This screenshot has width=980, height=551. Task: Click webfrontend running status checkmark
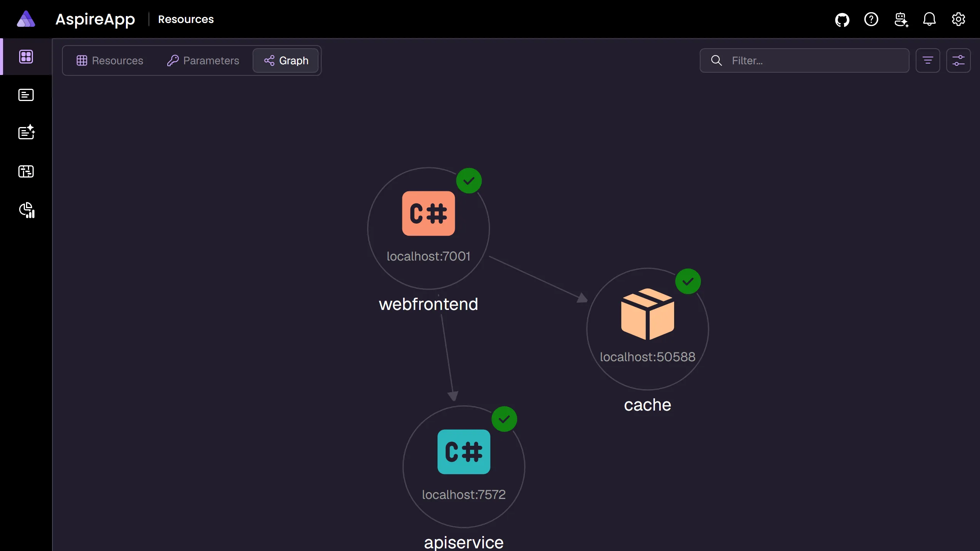pos(469,181)
